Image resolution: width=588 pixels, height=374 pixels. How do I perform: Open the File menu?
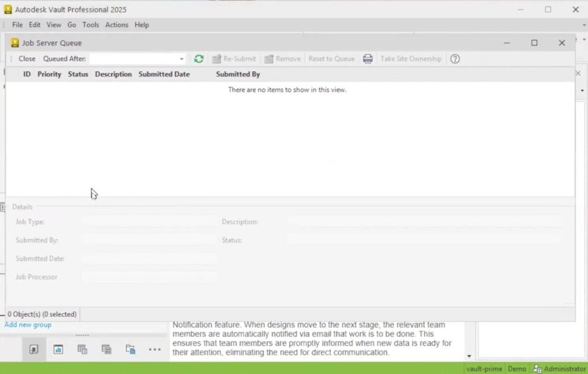(17, 25)
